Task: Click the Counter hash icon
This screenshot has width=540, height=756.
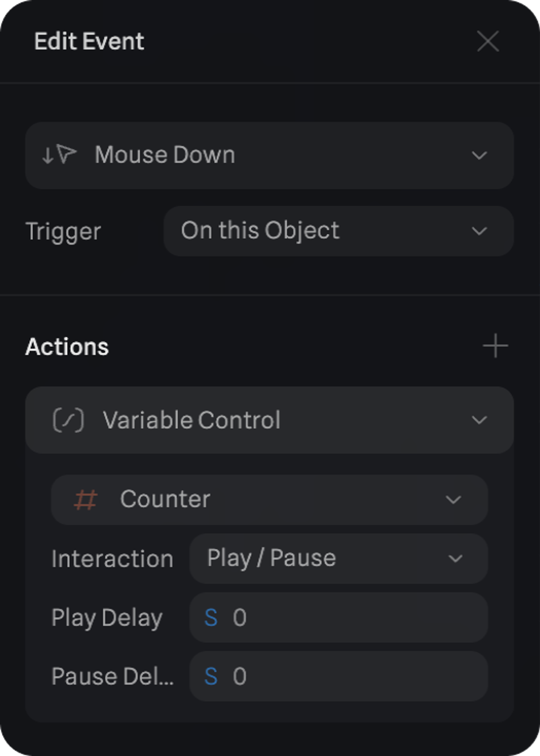Action: pos(86,499)
